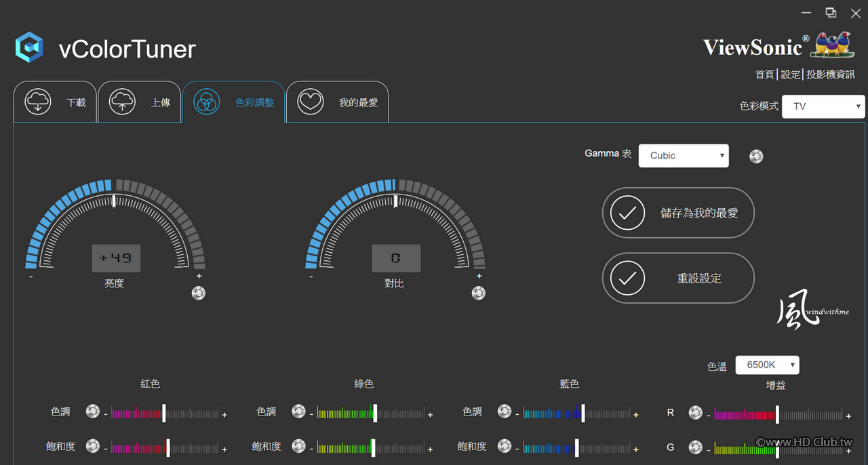
Task: Switch to the 下載 tab
Action: pos(56,102)
